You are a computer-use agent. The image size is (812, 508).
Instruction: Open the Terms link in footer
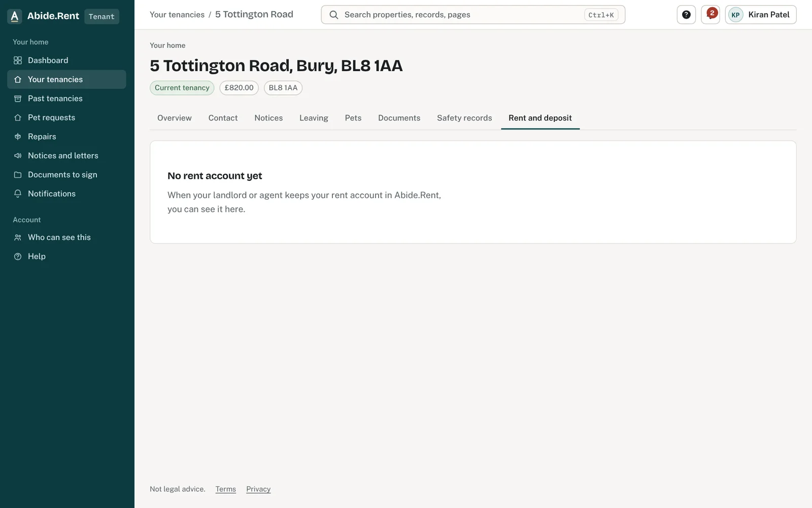226,489
